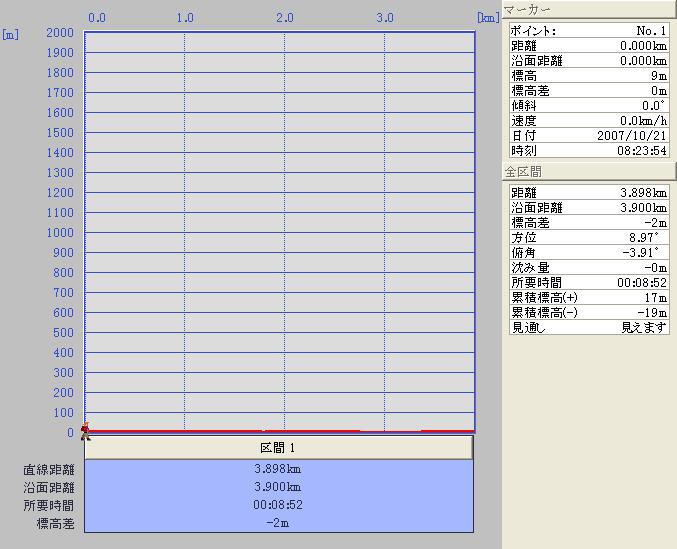677x549 pixels.
Task: Click the marker 速度 0.0km/h row
Action: (588, 121)
